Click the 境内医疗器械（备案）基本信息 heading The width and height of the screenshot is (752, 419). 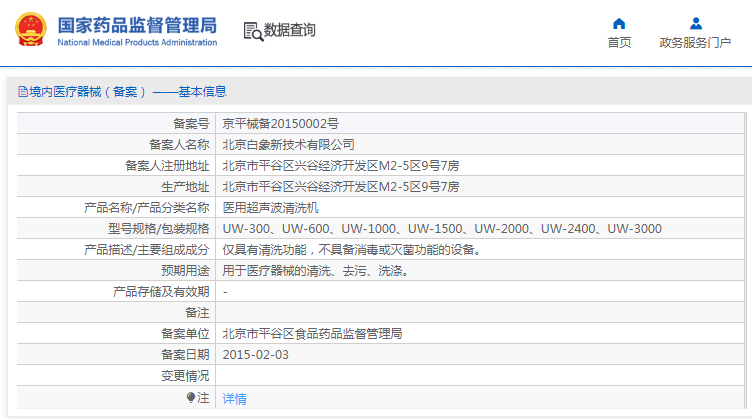[x=128, y=92]
